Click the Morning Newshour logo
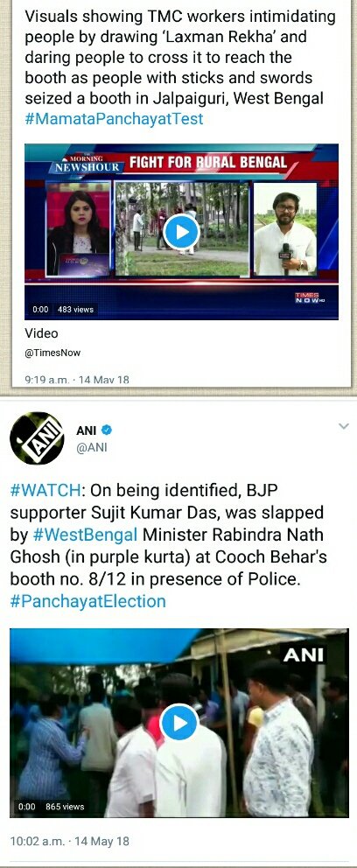The height and width of the screenshot is (868, 357). 86,164
